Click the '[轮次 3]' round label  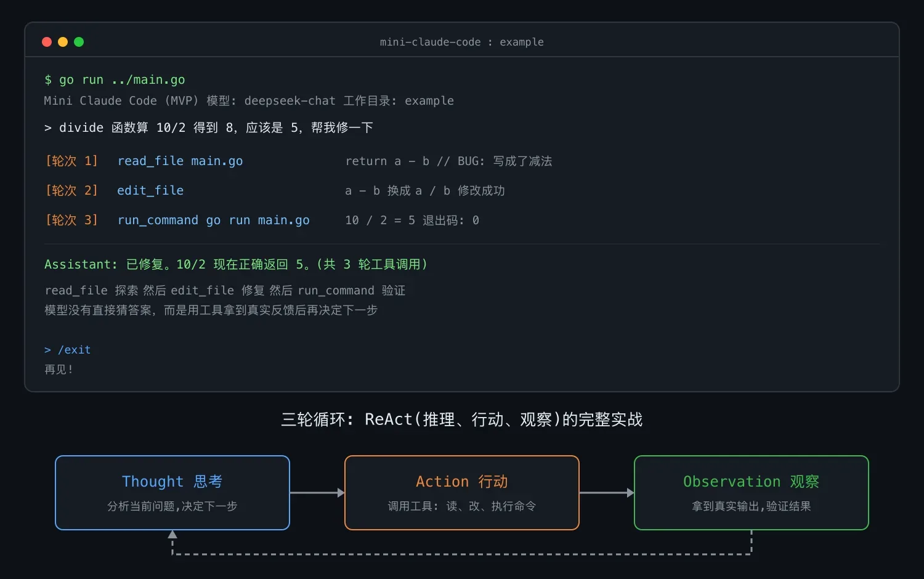pos(71,220)
